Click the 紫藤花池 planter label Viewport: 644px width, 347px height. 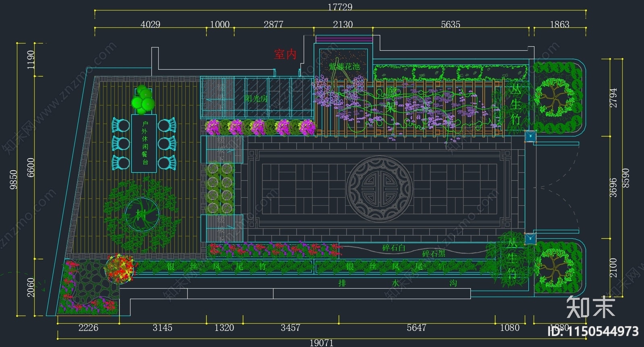pos(344,66)
